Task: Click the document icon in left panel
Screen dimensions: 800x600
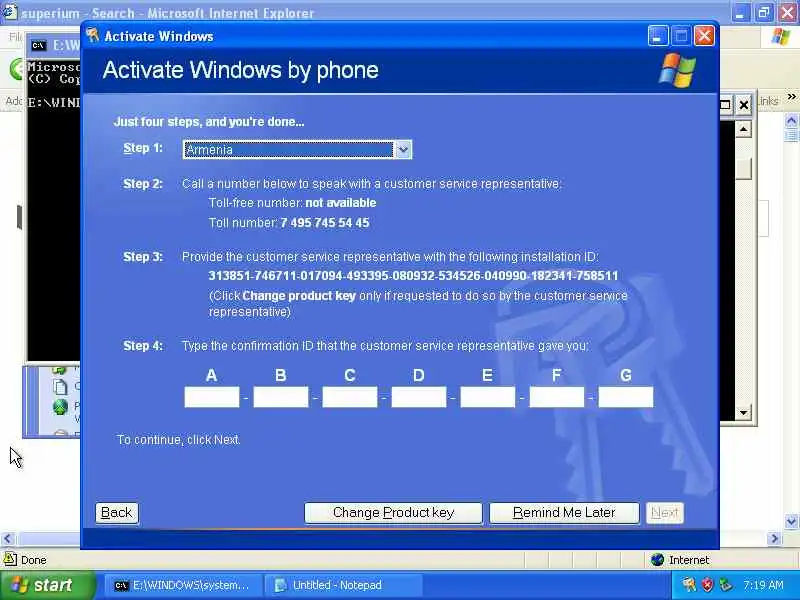Action: coord(61,387)
